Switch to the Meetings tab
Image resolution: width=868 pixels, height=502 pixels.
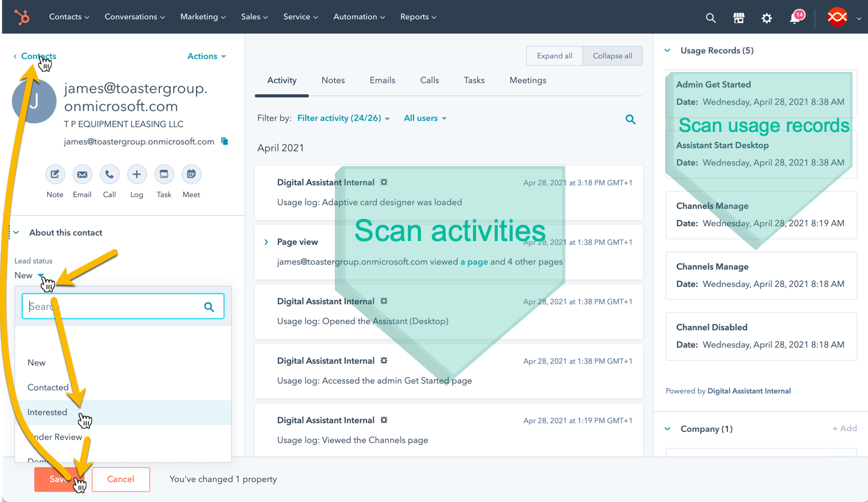click(528, 81)
